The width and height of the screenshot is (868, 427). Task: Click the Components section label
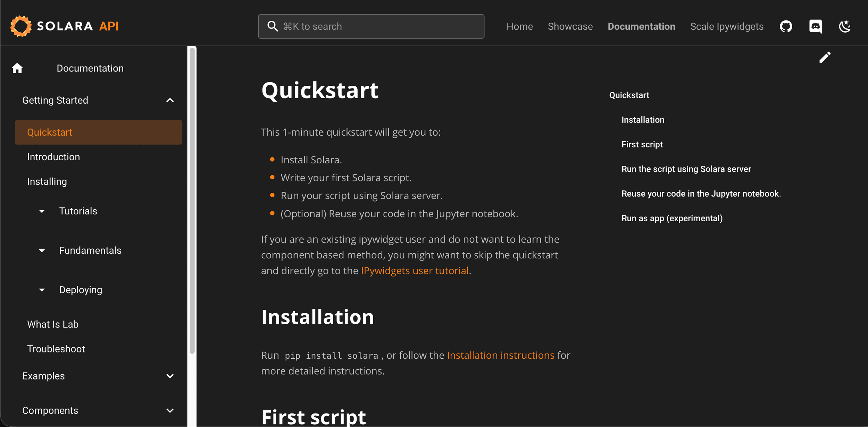[x=50, y=410]
